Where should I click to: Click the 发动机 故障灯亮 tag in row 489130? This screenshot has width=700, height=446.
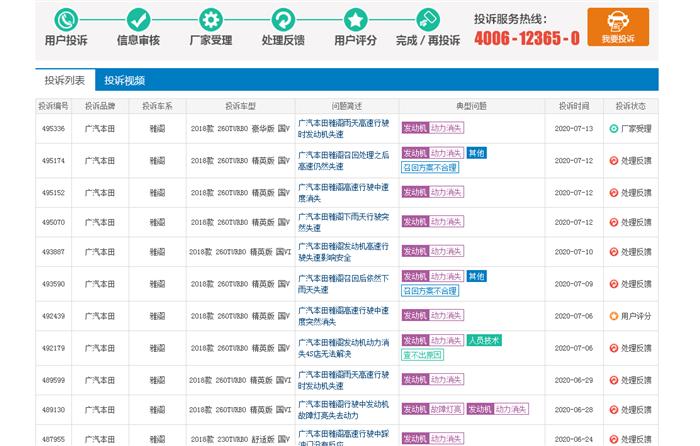click(x=433, y=409)
